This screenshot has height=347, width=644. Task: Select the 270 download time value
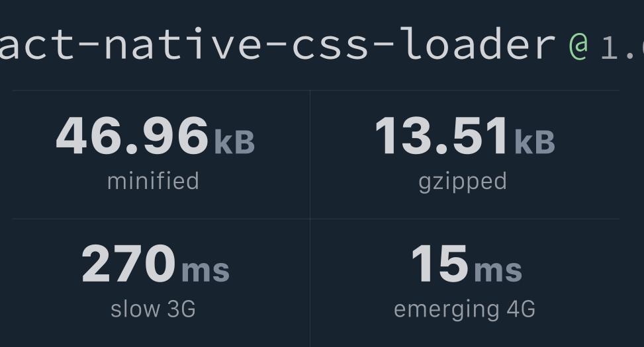(x=129, y=263)
